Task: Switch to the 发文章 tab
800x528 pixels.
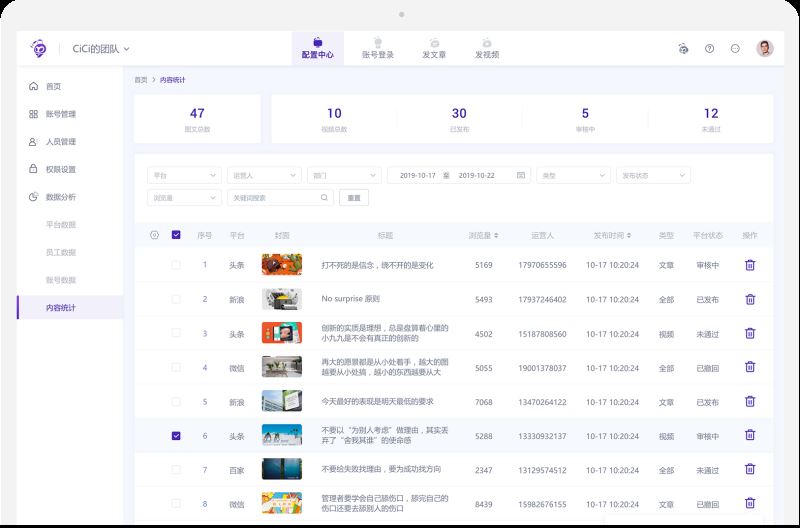Action: pyautogui.click(x=434, y=48)
